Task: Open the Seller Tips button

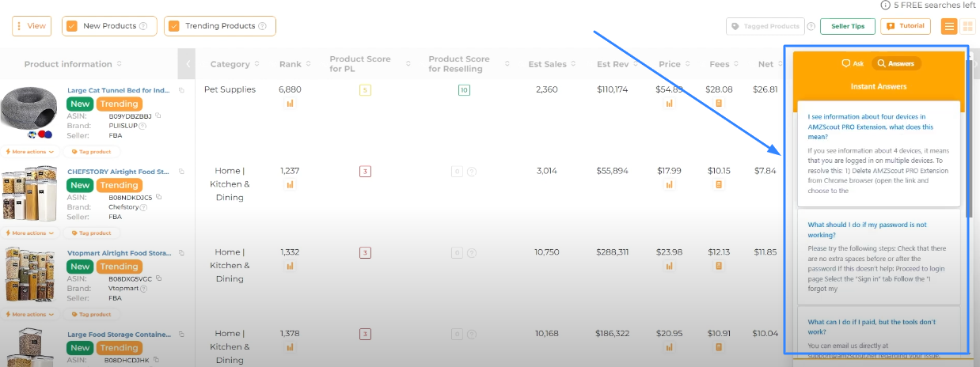Action: 848,26
